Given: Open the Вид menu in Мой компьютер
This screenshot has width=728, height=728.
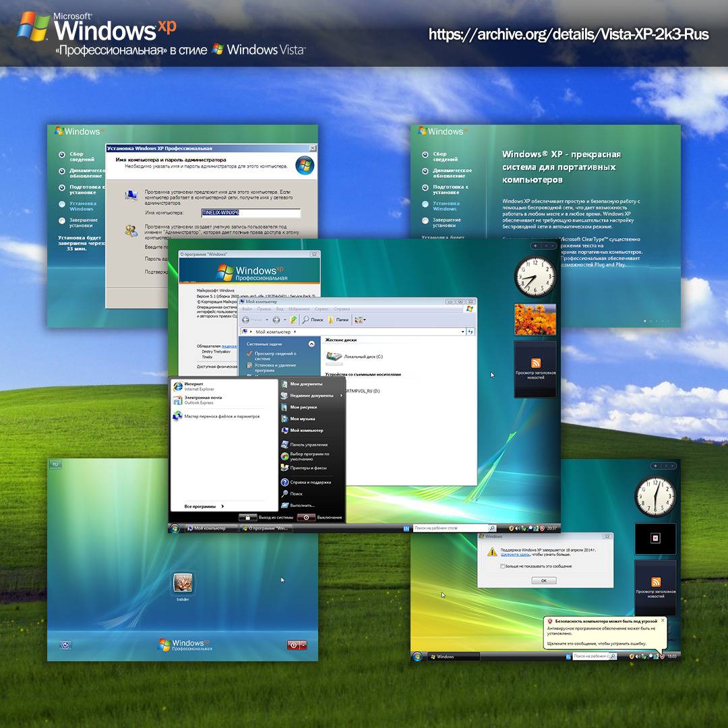Looking at the screenshot, I should [280, 309].
